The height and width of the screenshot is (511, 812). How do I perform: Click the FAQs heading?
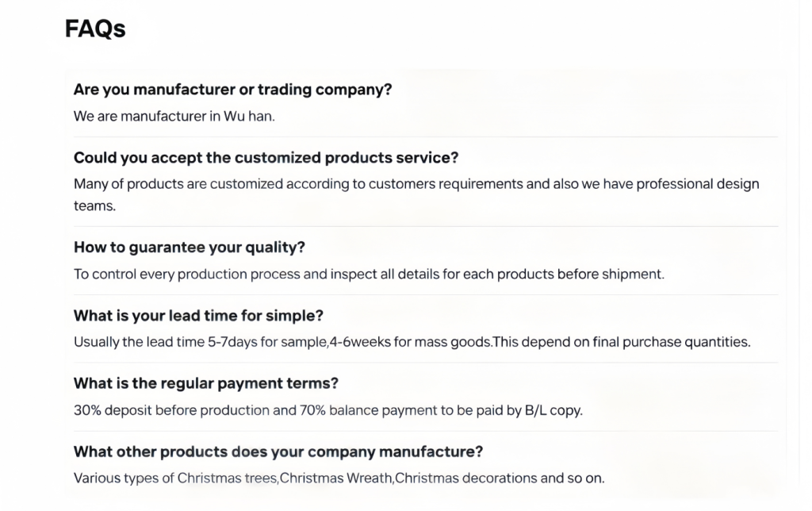pyautogui.click(x=95, y=29)
